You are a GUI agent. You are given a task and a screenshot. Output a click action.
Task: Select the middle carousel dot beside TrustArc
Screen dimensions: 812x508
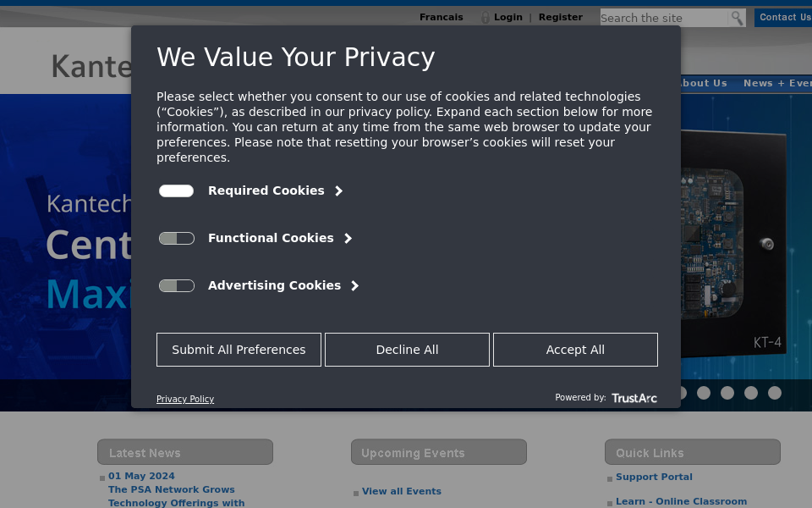pos(727,393)
